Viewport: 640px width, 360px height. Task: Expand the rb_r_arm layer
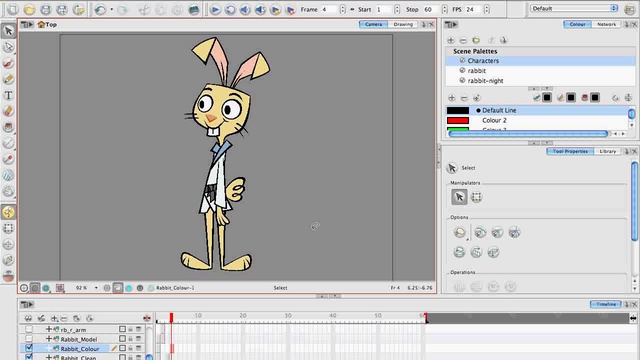[49, 329]
